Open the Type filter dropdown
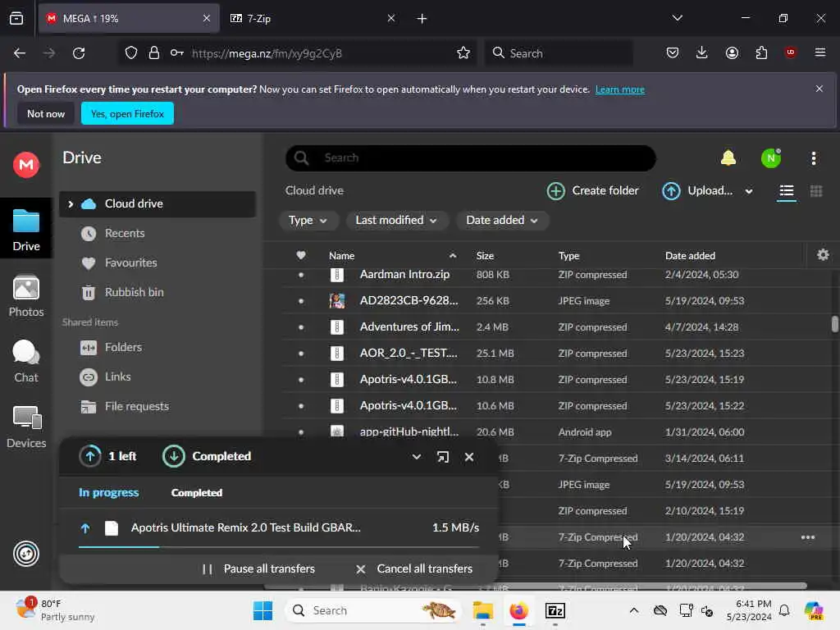 pos(308,220)
